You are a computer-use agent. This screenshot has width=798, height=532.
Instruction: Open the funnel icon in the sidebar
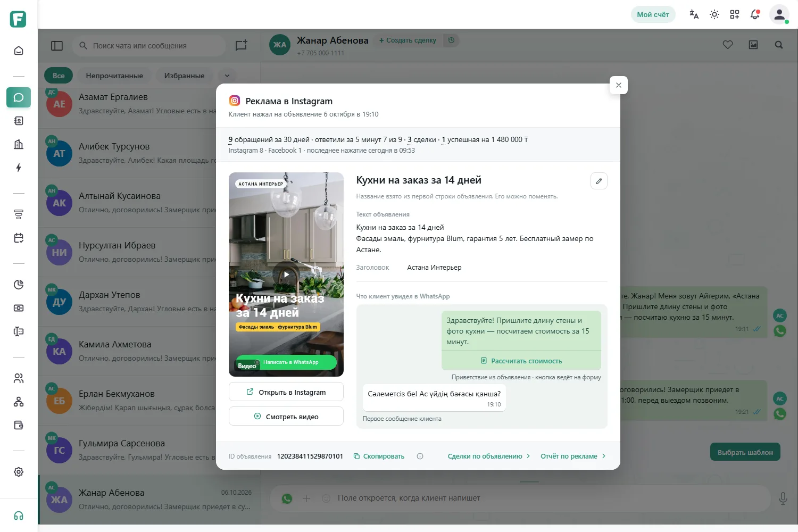pyautogui.click(x=19, y=214)
